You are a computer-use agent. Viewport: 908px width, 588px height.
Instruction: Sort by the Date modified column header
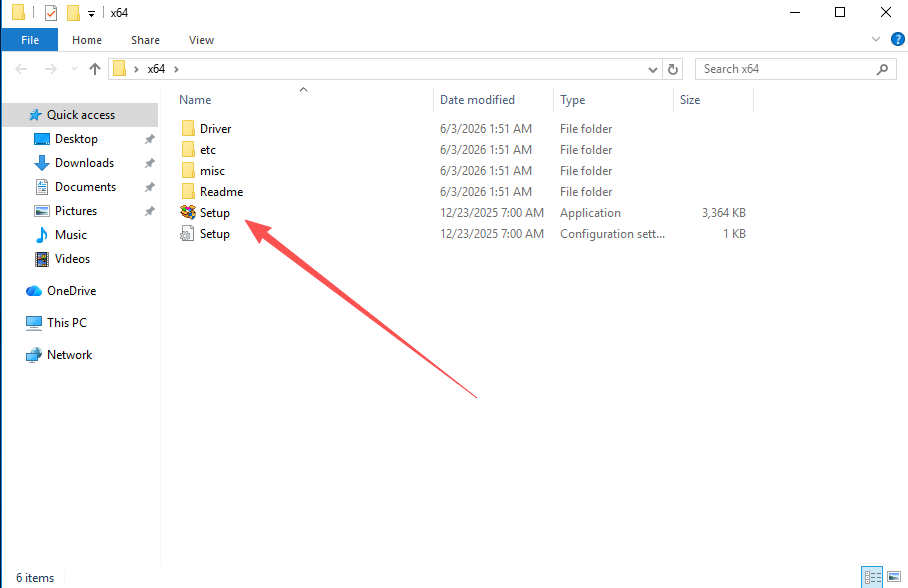(477, 100)
